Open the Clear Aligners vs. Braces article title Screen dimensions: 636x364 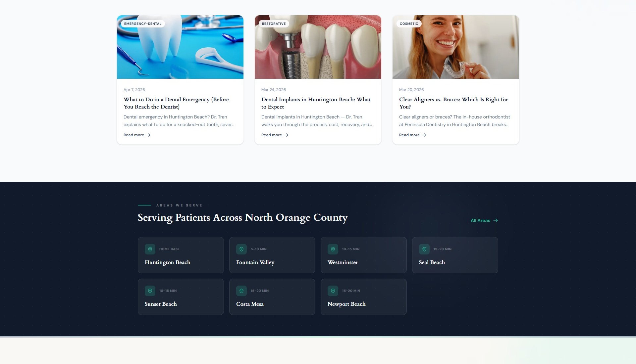453,103
